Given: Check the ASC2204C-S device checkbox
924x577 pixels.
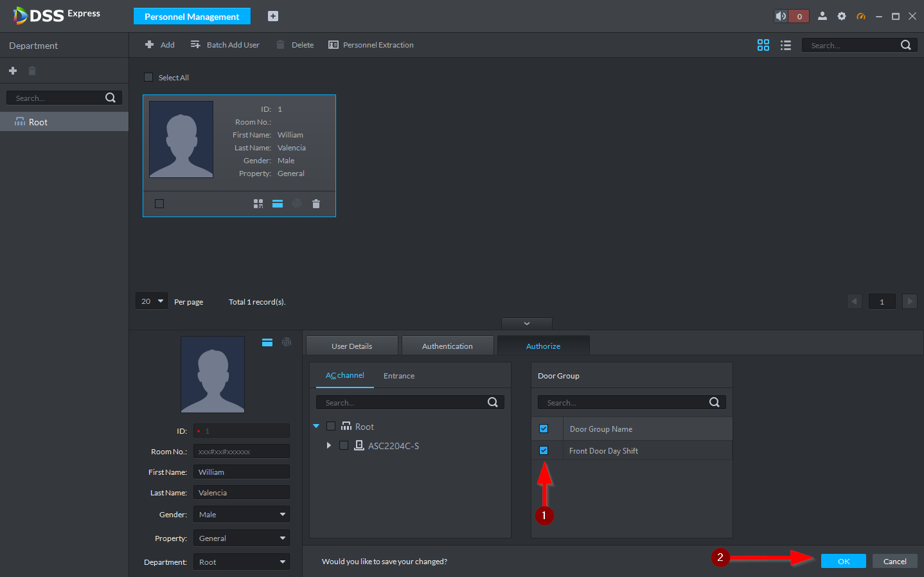Looking at the screenshot, I should pos(344,445).
